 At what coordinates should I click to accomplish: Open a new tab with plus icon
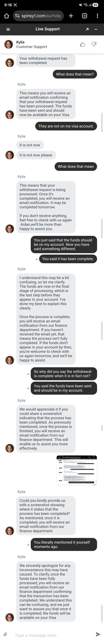(x=71, y=16)
